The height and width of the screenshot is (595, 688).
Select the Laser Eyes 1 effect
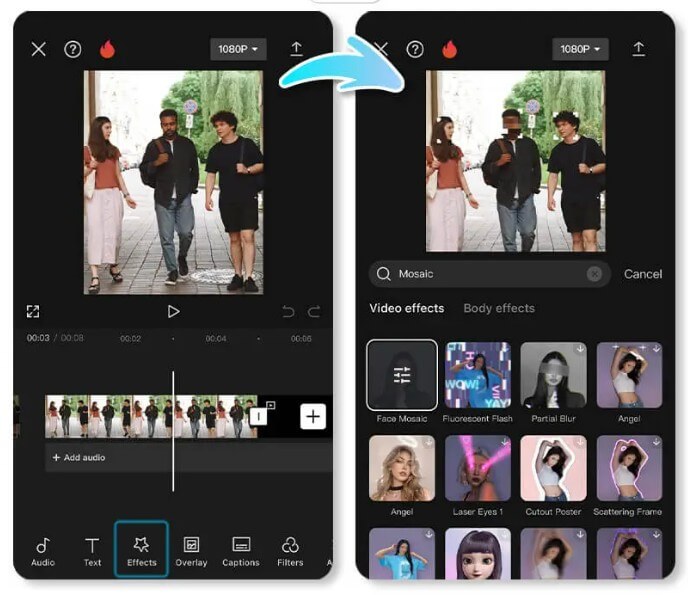pos(478,468)
